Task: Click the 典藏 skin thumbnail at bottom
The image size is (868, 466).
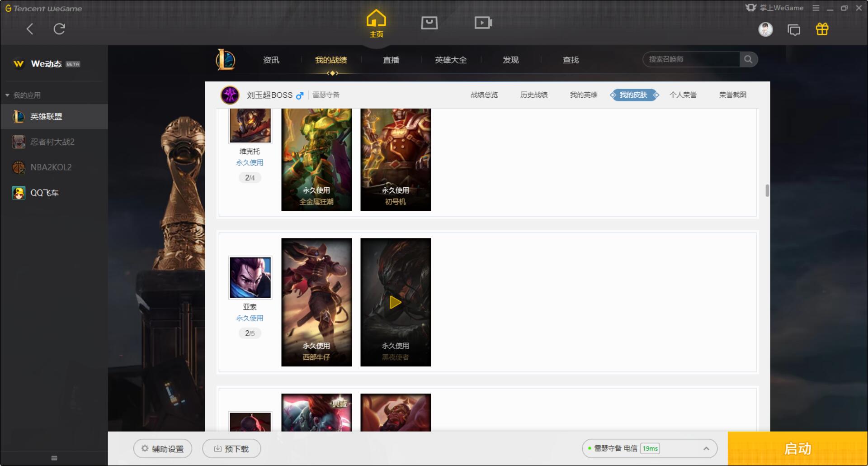Action: click(x=316, y=412)
